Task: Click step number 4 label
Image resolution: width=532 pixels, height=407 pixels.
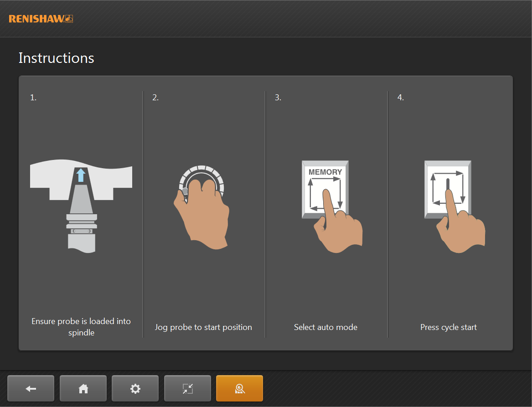Action: 400,98
